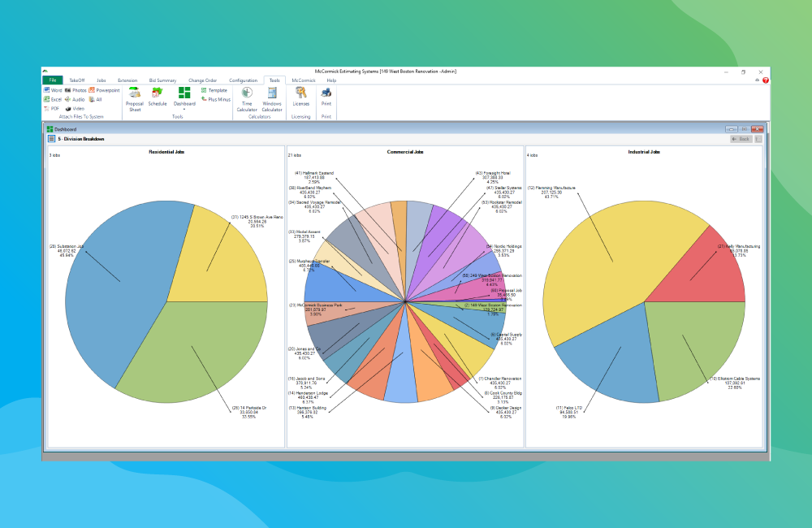Click the Print icon in ribbon

(x=326, y=96)
